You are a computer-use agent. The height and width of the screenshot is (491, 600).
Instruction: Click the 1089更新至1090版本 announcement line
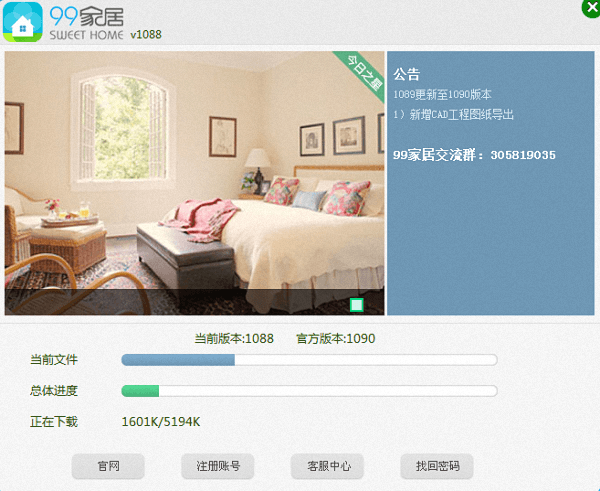coord(442,95)
